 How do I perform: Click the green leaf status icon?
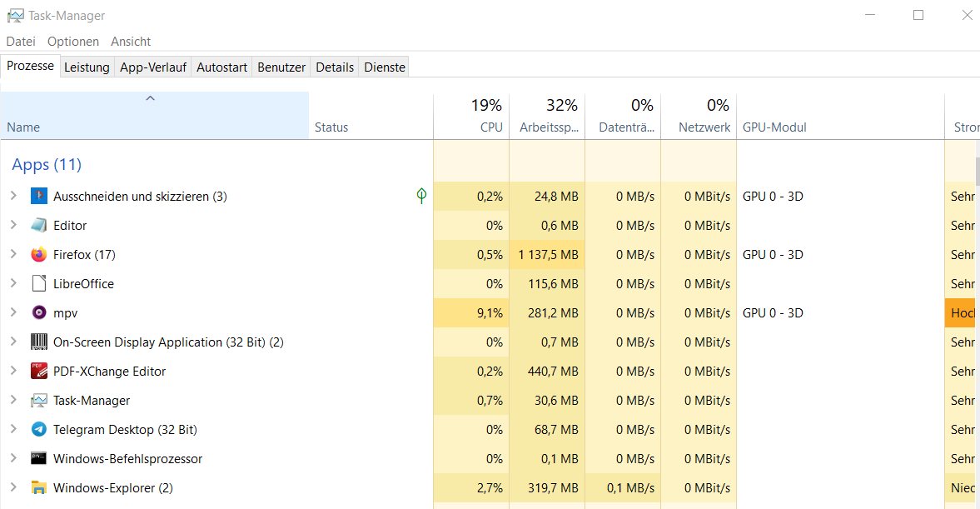[421, 197]
